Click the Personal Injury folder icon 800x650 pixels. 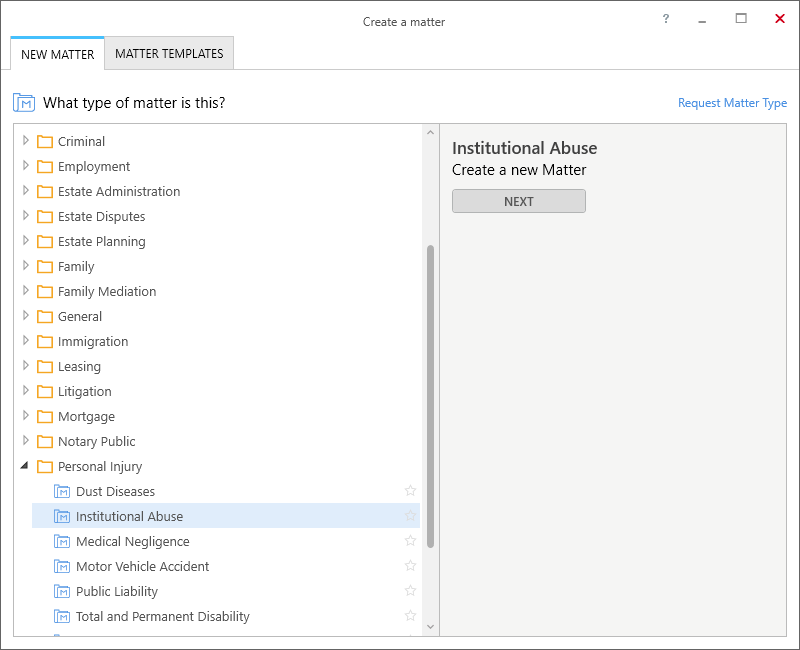pyautogui.click(x=45, y=466)
